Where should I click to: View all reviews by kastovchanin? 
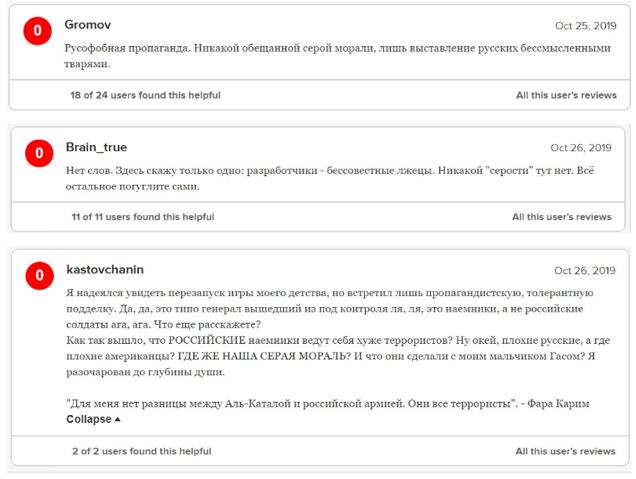click(565, 451)
